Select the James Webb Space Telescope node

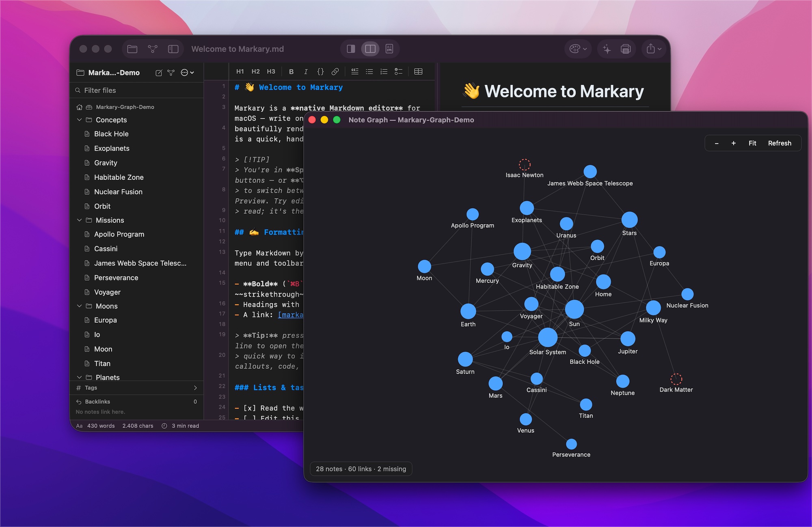coord(590,172)
